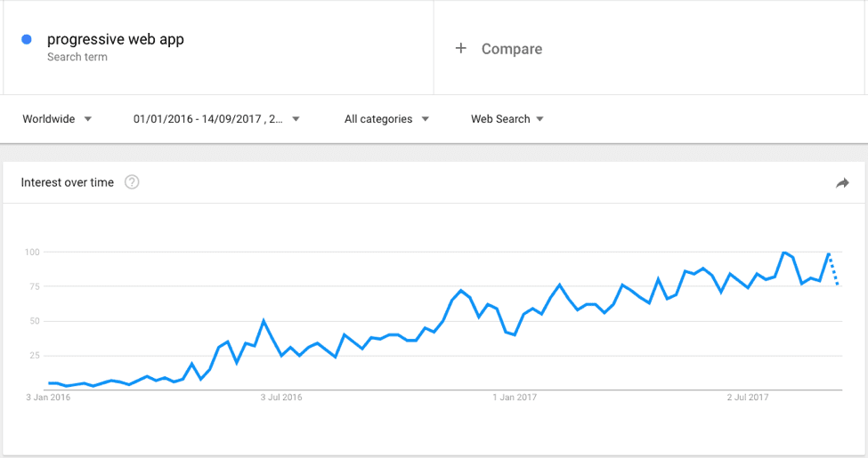Select the '2 Jul 2017' axis label
The image size is (868, 458).
pyautogui.click(x=748, y=398)
